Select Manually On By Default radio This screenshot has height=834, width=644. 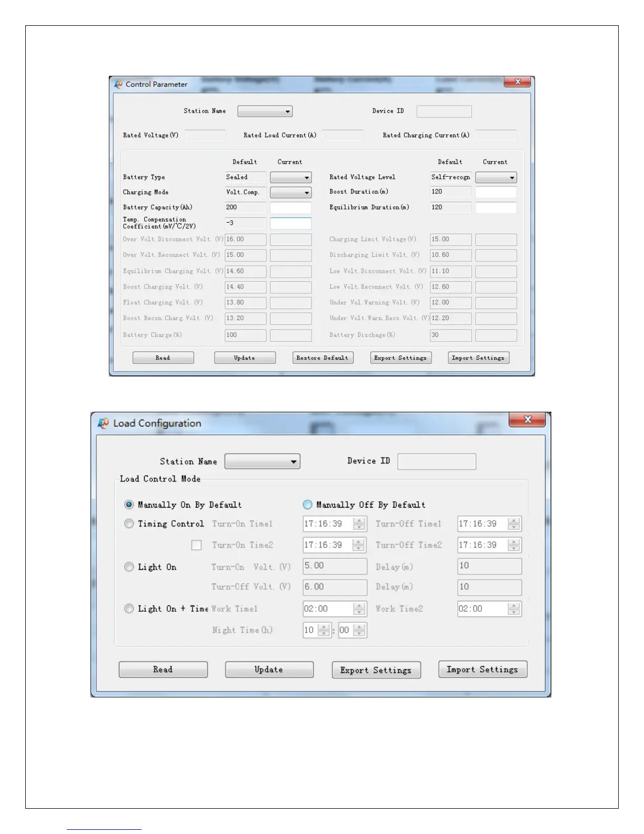coord(129,504)
